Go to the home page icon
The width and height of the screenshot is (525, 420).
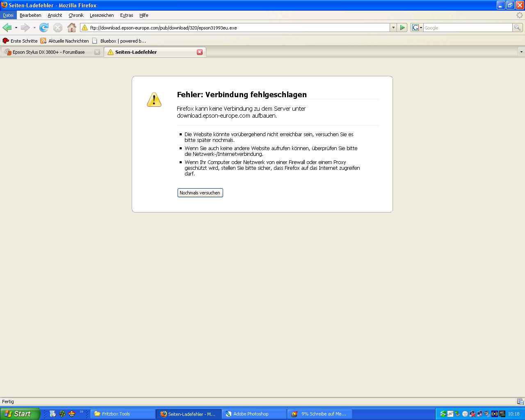[x=72, y=27]
